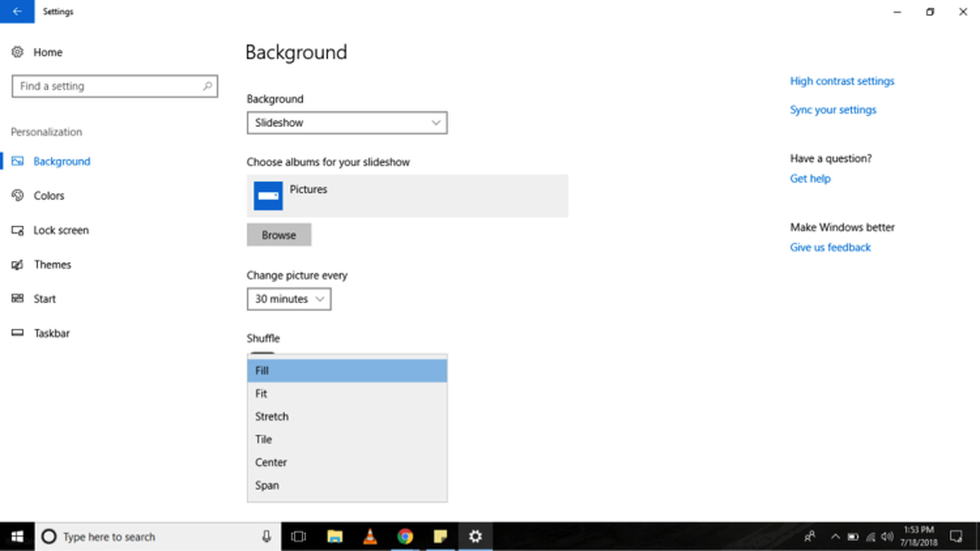Choose Stretch as the fit option
Screen dimensions: 980x551
pos(271,416)
